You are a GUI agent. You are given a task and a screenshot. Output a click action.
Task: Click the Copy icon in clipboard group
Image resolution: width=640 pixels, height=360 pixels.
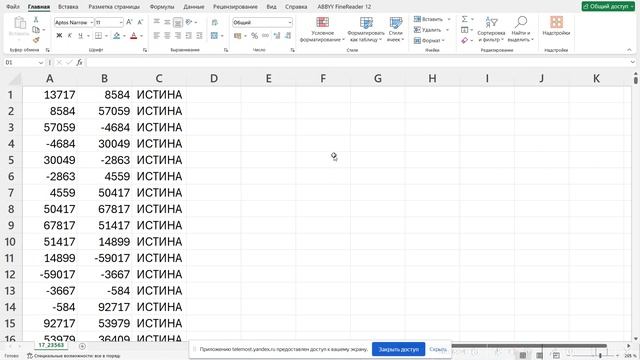coord(36,30)
